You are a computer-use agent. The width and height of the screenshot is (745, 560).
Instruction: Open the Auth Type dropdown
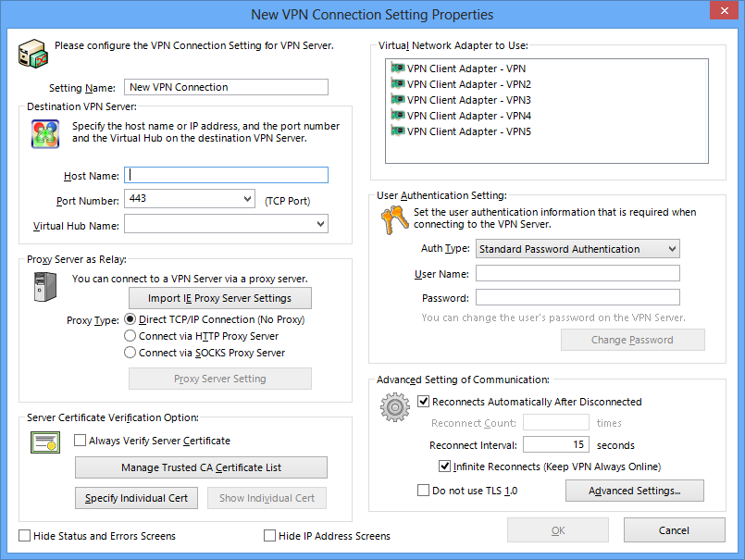pyautogui.click(x=671, y=248)
